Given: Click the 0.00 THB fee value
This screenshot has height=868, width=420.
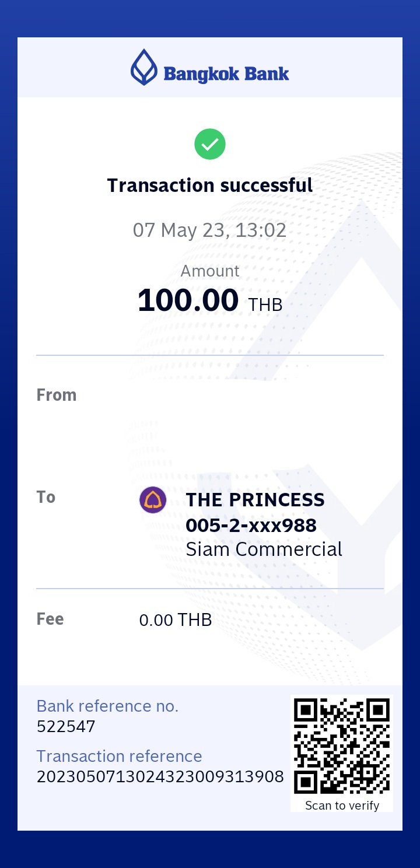Looking at the screenshot, I should pyautogui.click(x=176, y=620).
